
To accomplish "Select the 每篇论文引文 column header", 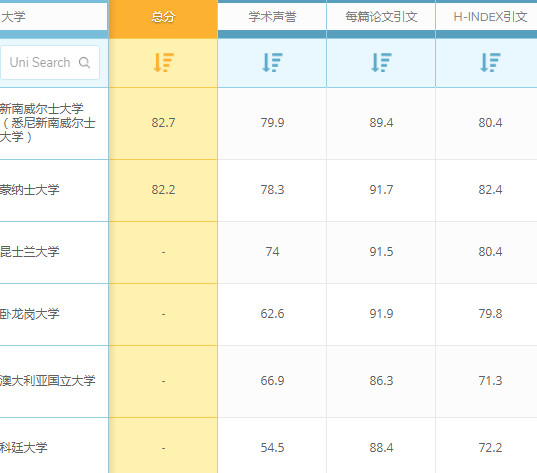I will pyautogui.click(x=381, y=16).
